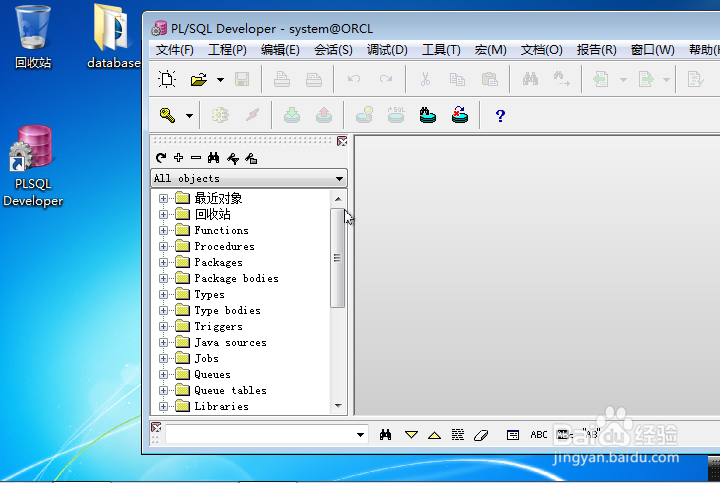This screenshot has width=720, height=483.
Task: Open the bottom search field dropdown arrow
Action: tap(360, 434)
